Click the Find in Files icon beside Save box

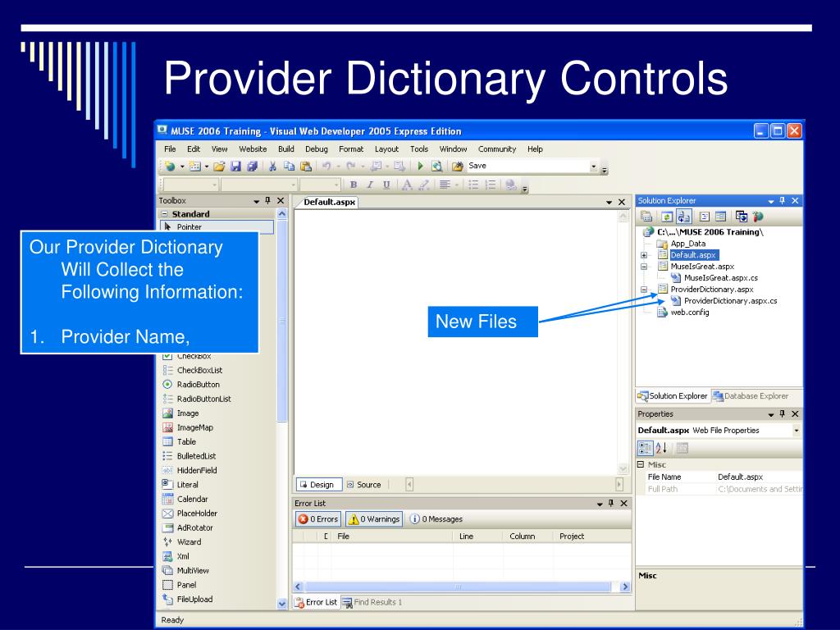[457, 167]
